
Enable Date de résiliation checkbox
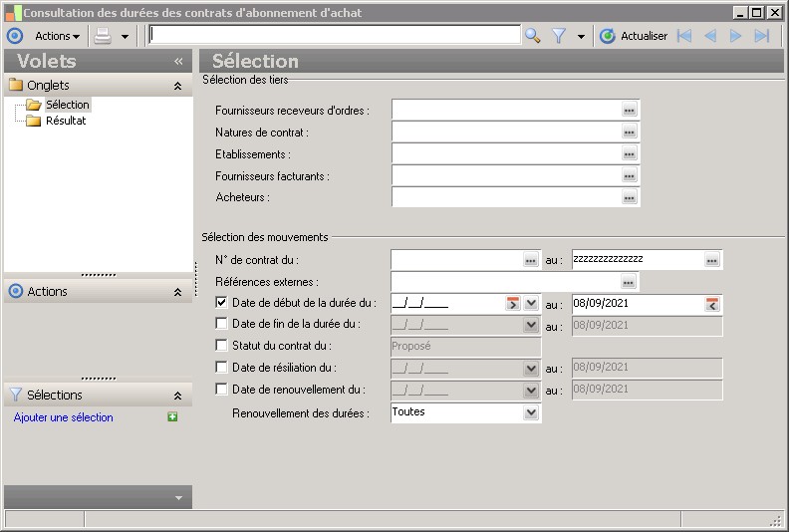tap(221, 368)
